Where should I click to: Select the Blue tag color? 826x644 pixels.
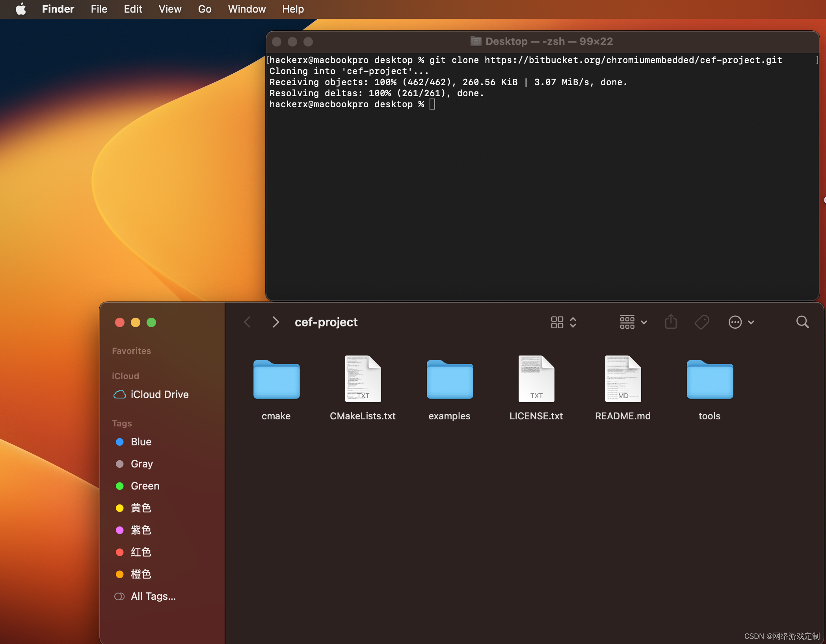pos(141,442)
